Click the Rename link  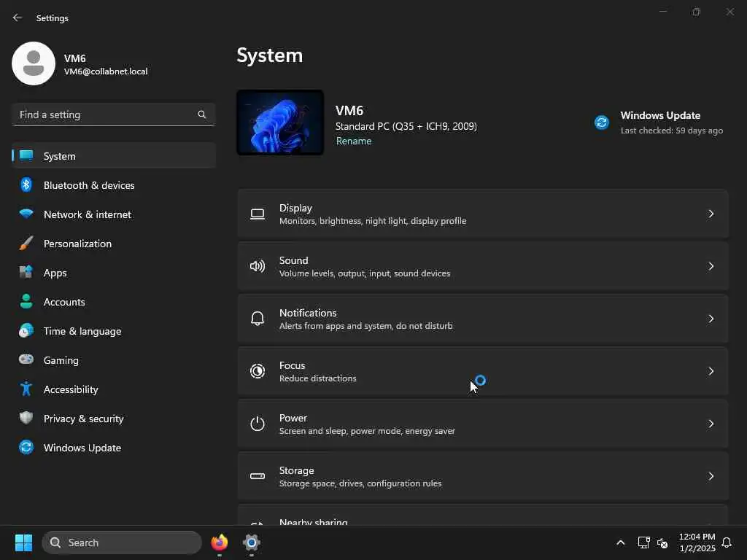coord(354,141)
